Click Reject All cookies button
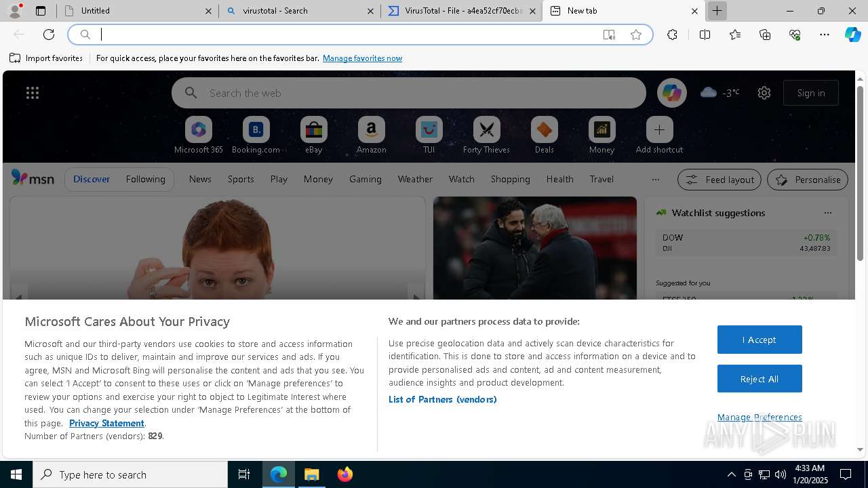Image resolution: width=868 pixels, height=488 pixels. tap(759, 379)
